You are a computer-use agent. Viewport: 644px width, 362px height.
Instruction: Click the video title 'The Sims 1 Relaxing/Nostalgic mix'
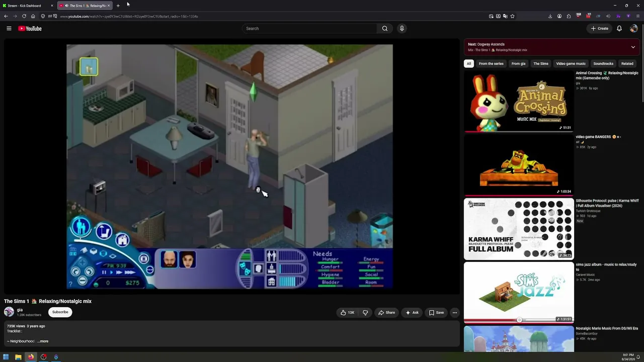(48, 301)
